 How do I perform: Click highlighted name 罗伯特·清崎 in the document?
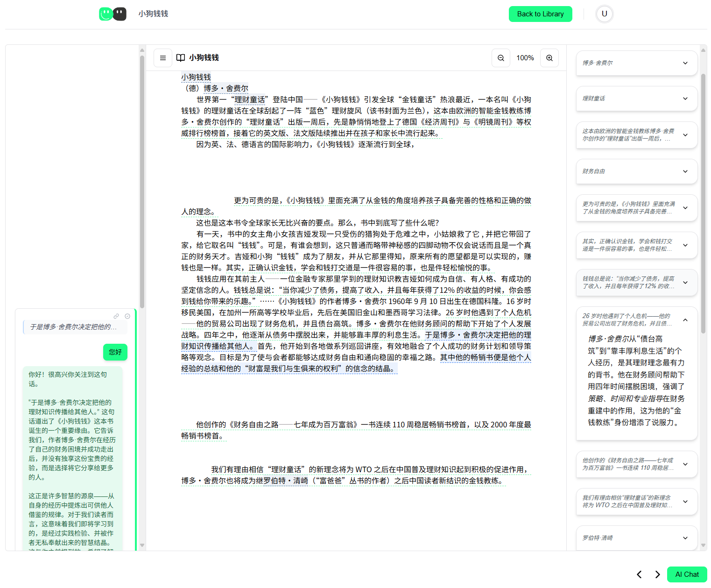[x=286, y=481]
